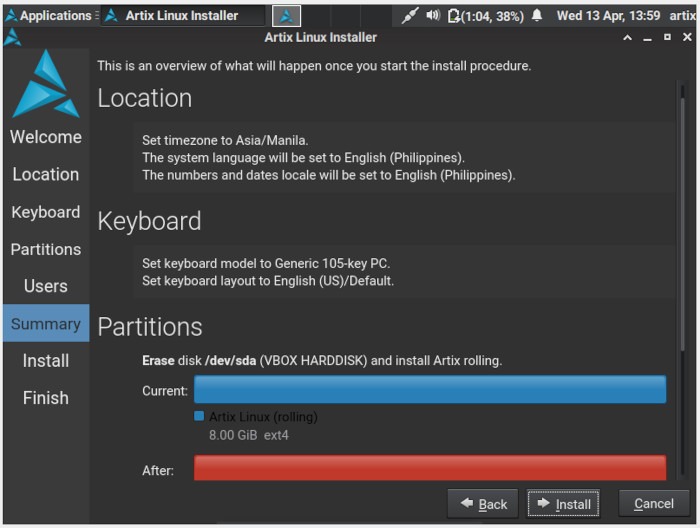Viewport: 700px width, 528px height.
Task: Close the Artix Linux Installer window
Action: click(687, 37)
